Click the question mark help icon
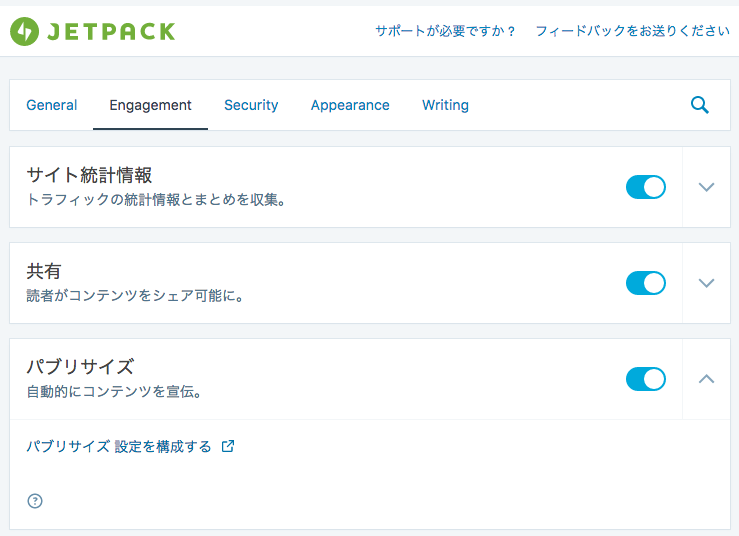The image size is (739, 536). (x=35, y=501)
